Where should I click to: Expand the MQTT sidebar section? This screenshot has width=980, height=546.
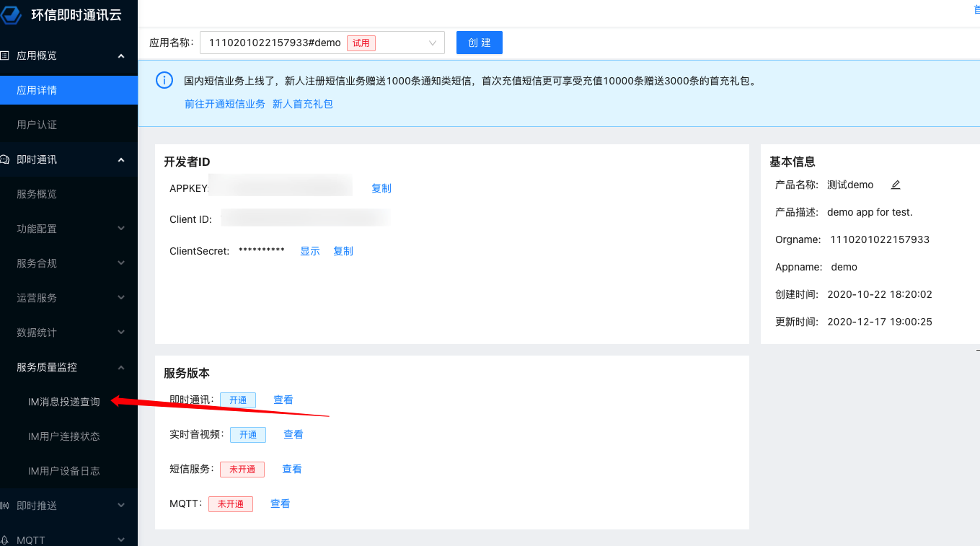(121, 539)
